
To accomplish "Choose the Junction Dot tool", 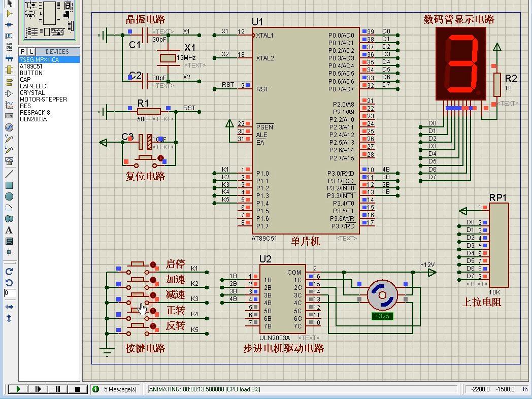I will pyautogui.click(x=9, y=25).
